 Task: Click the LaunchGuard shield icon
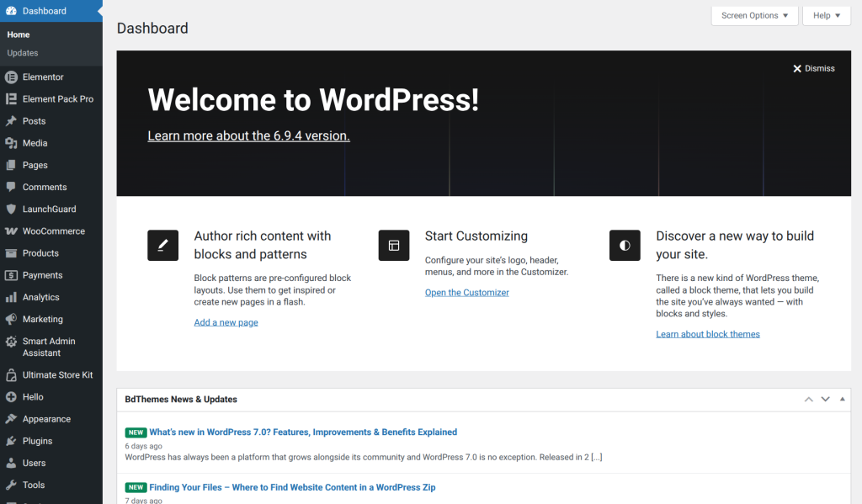11,209
